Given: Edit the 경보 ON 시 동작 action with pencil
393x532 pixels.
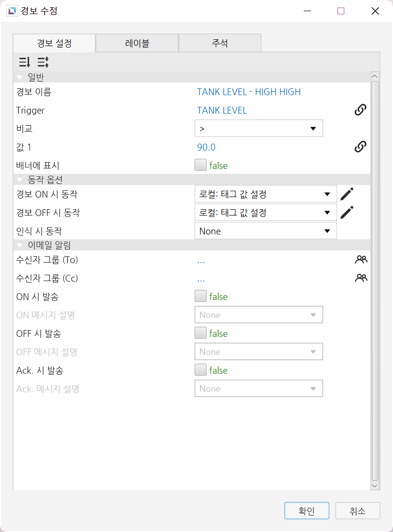Looking at the screenshot, I should [346, 194].
